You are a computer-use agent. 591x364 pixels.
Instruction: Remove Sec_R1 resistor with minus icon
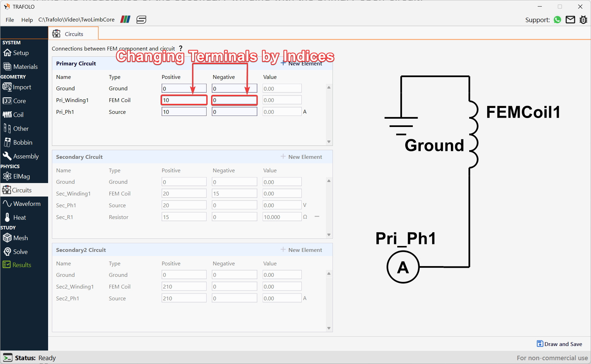tap(317, 217)
